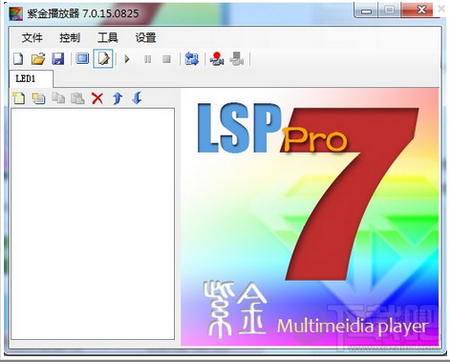Stop playback with the stop button
The width and height of the screenshot is (450, 362).
pos(167,59)
